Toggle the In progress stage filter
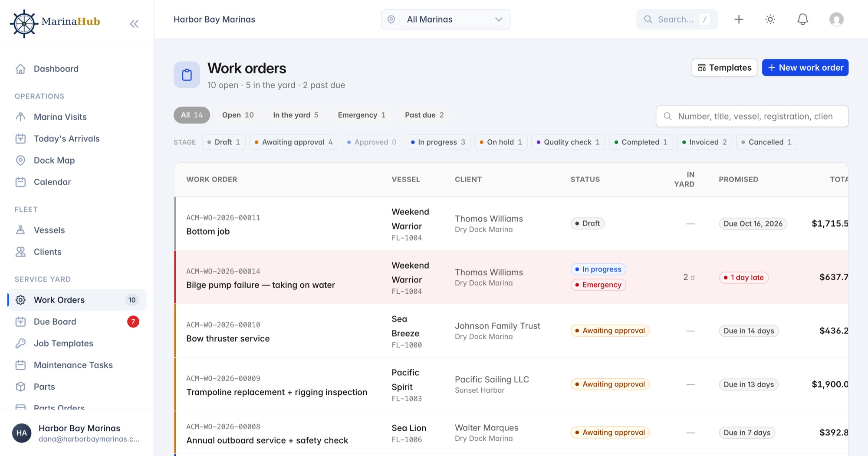 (438, 142)
